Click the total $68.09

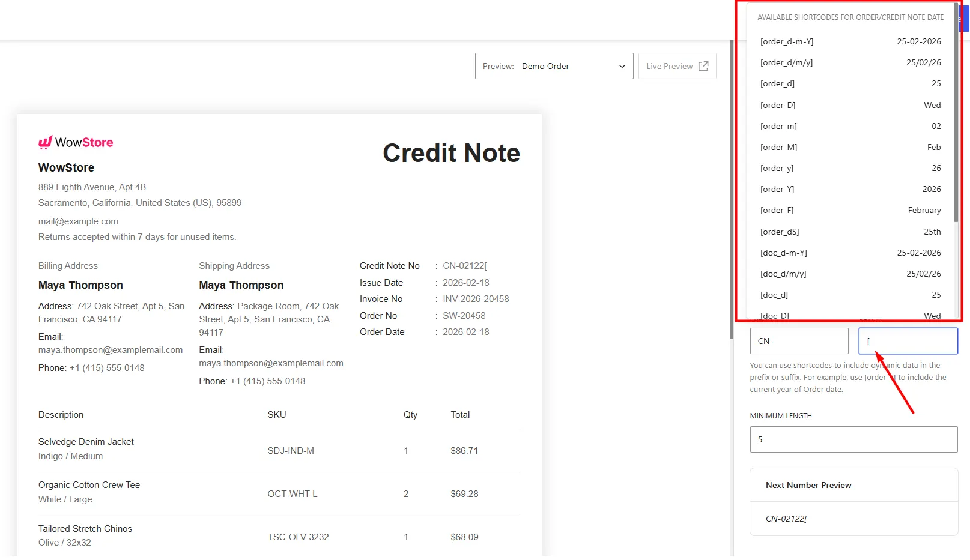(x=465, y=537)
